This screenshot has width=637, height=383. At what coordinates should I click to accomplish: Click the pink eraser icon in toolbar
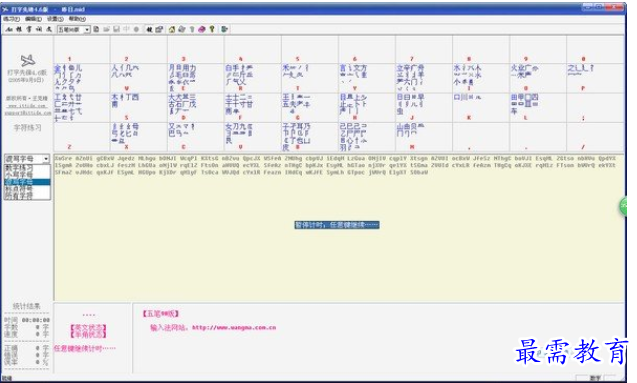pos(202,29)
